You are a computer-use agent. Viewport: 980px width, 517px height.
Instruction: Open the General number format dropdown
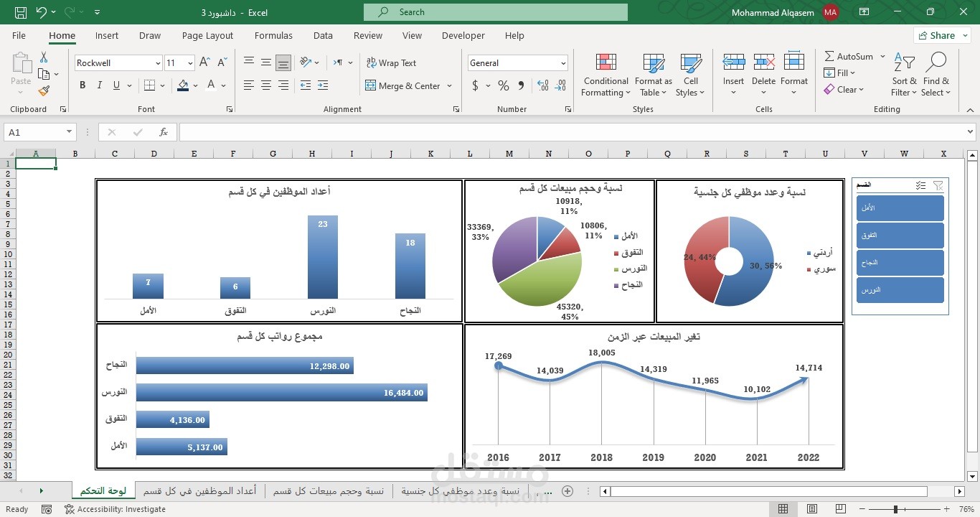(563, 63)
